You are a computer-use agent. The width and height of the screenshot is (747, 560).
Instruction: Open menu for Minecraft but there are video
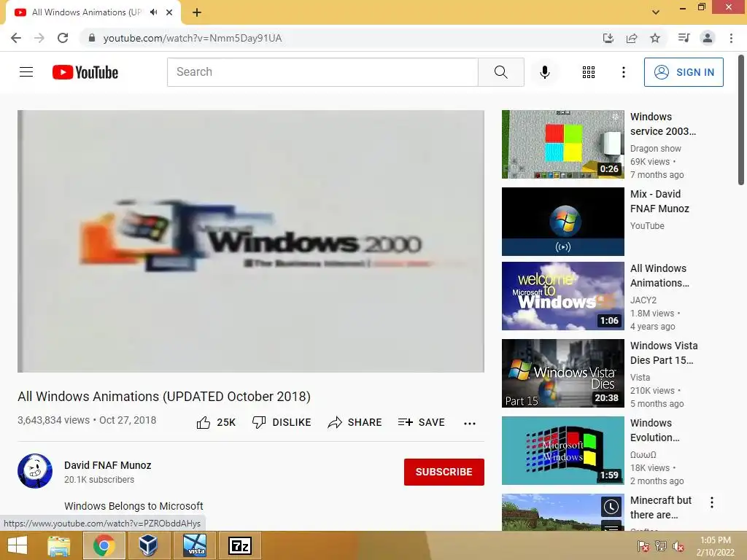point(712,502)
